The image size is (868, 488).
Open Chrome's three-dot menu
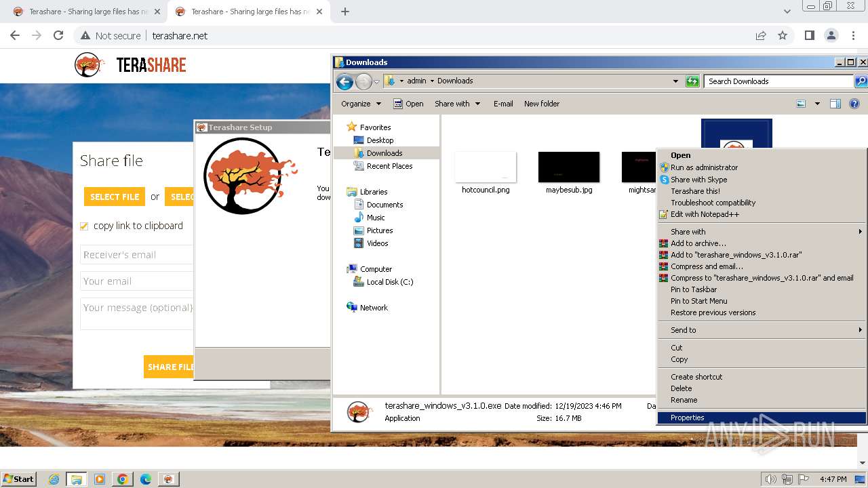click(x=852, y=35)
